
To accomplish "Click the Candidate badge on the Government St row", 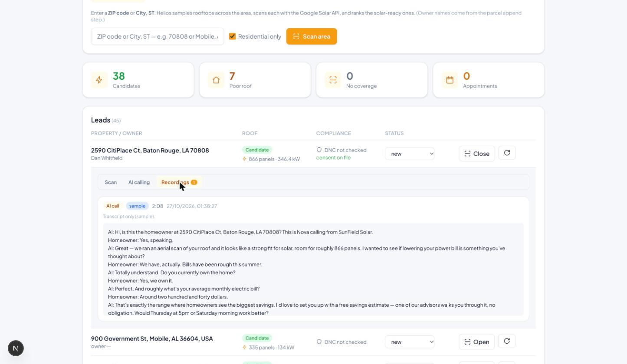I will tap(257, 338).
